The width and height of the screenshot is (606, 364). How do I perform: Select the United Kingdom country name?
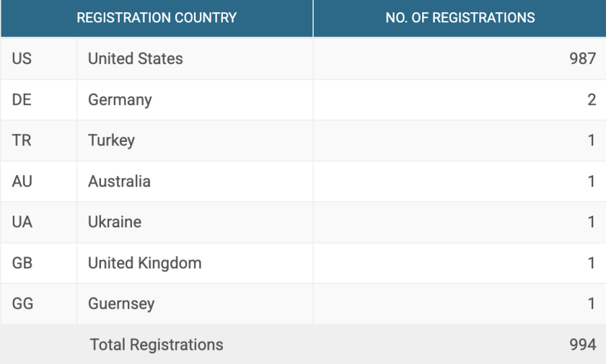point(145,263)
